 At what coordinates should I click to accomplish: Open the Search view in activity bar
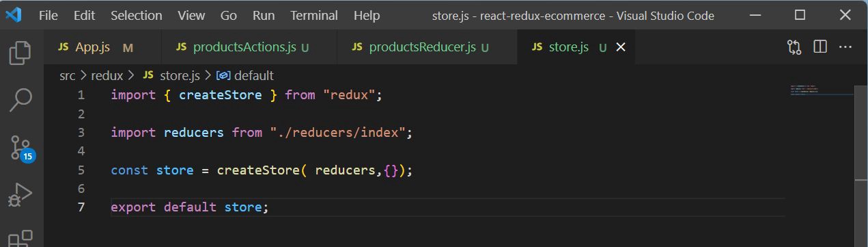[x=20, y=100]
